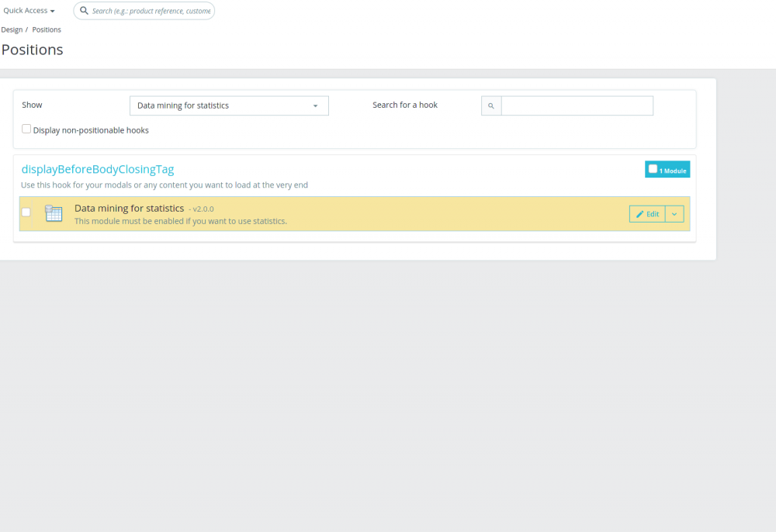Click the global search input at the top
776x532 pixels.
[x=151, y=11]
